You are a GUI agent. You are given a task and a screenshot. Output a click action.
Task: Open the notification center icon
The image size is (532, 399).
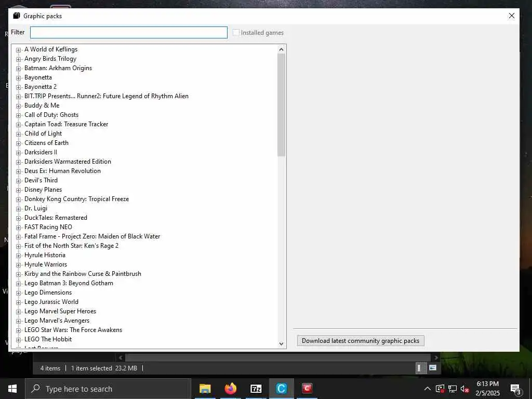tap(515, 389)
